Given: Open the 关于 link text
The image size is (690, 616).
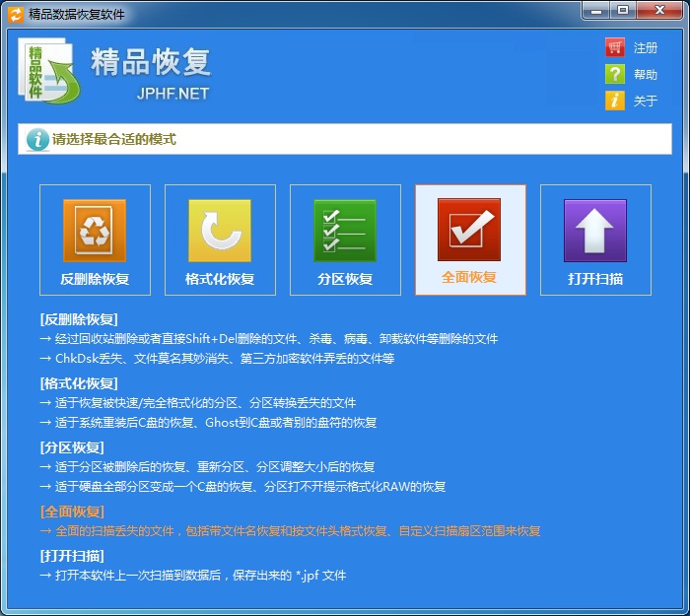Looking at the screenshot, I should [646, 101].
